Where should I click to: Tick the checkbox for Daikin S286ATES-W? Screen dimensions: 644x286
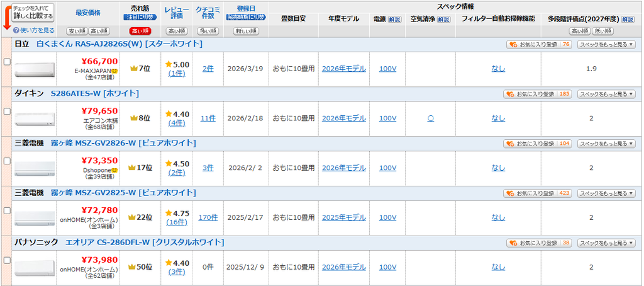6,111
